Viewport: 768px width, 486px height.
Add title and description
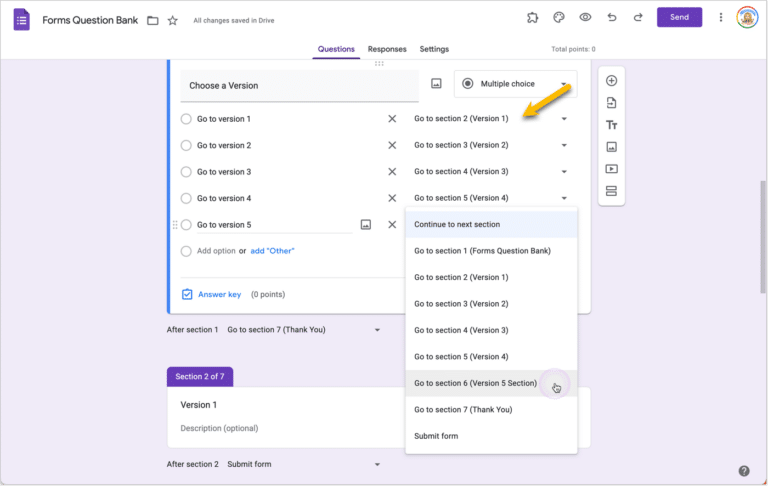[611, 125]
